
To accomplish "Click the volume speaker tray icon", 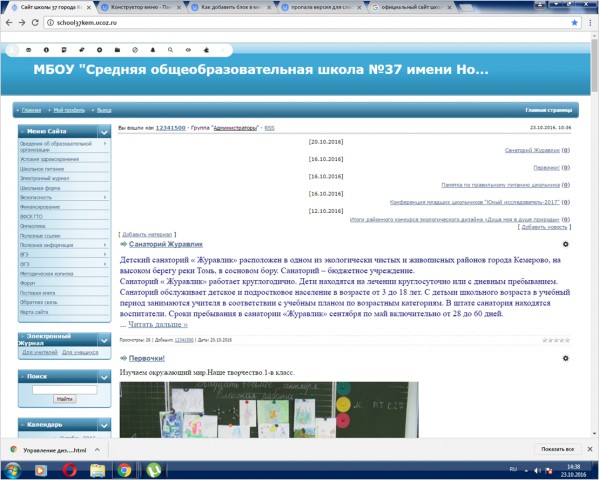I will tap(537, 470).
